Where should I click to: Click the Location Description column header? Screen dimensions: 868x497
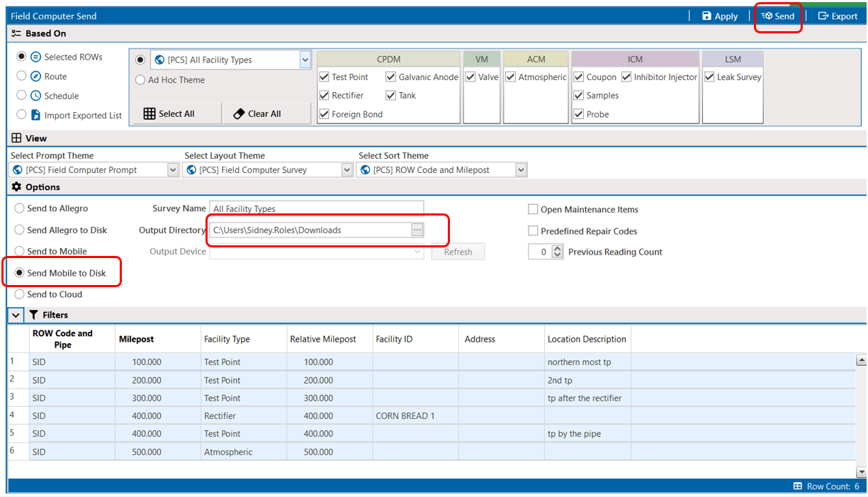pos(587,339)
